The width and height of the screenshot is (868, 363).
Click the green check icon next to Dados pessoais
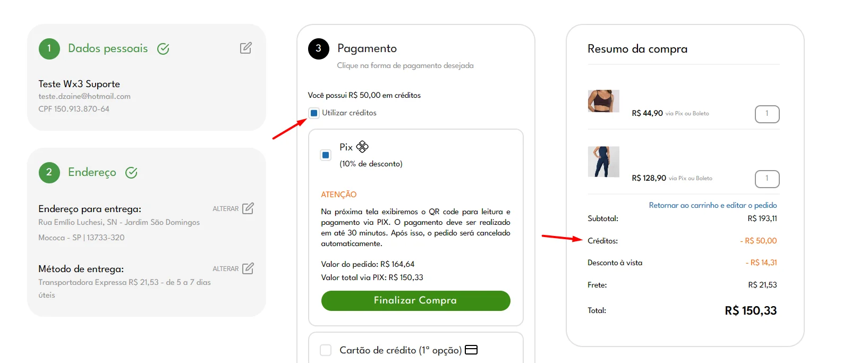click(163, 49)
